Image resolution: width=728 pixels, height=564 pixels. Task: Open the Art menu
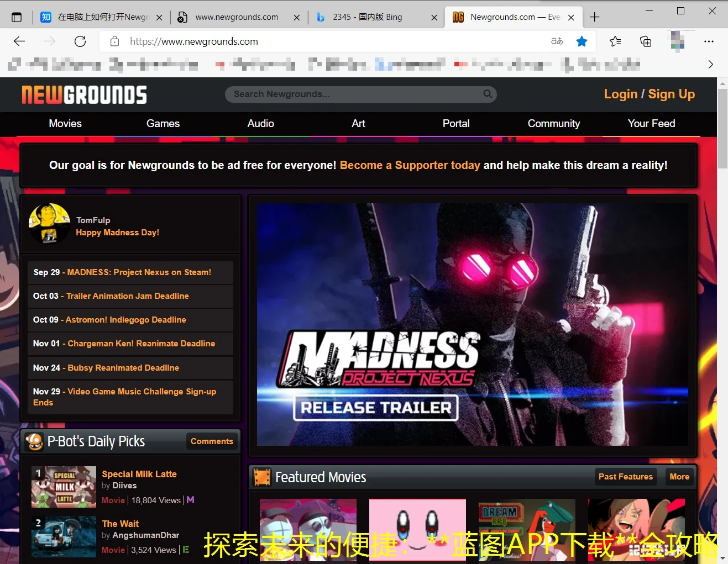tap(358, 124)
